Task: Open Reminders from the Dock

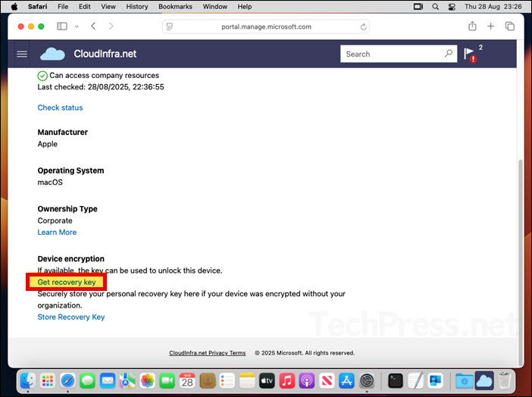Action: pyautogui.click(x=227, y=381)
